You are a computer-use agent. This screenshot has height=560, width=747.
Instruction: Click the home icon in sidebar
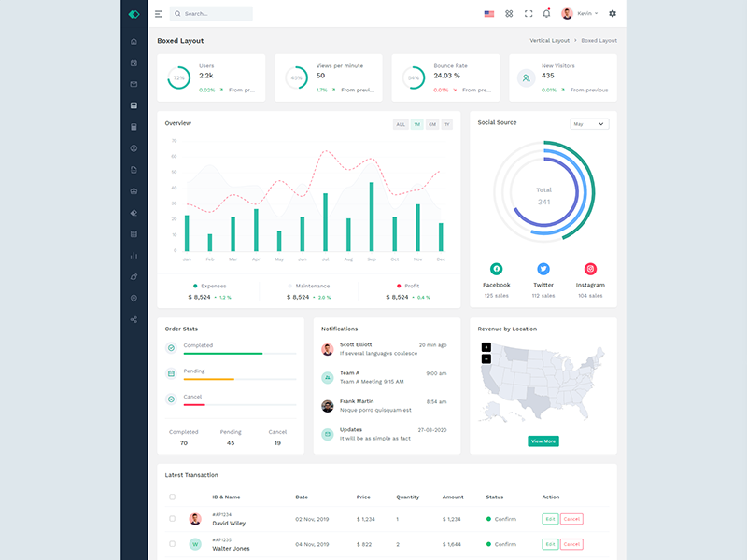[134, 41]
